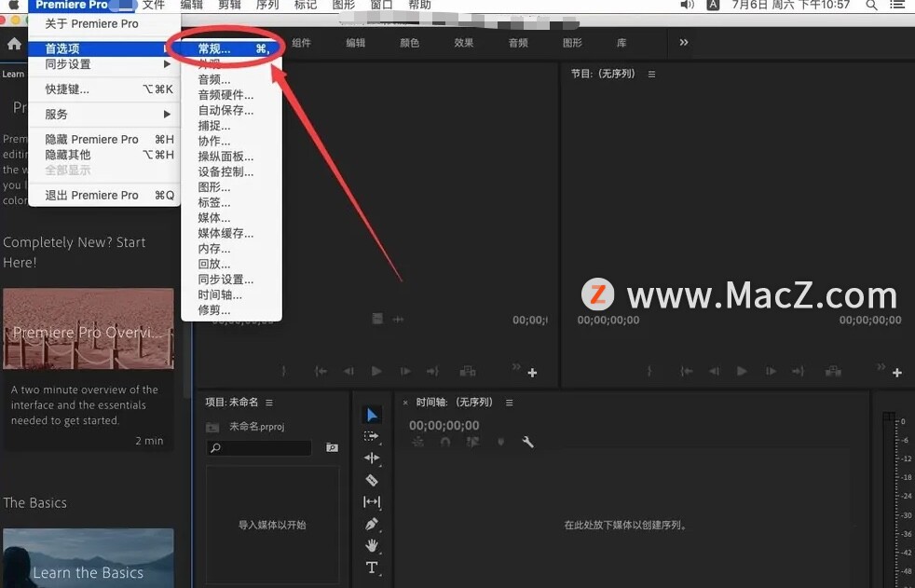The image size is (915, 588).
Task: Go to In point in Source monitor
Action: click(x=321, y=371)
